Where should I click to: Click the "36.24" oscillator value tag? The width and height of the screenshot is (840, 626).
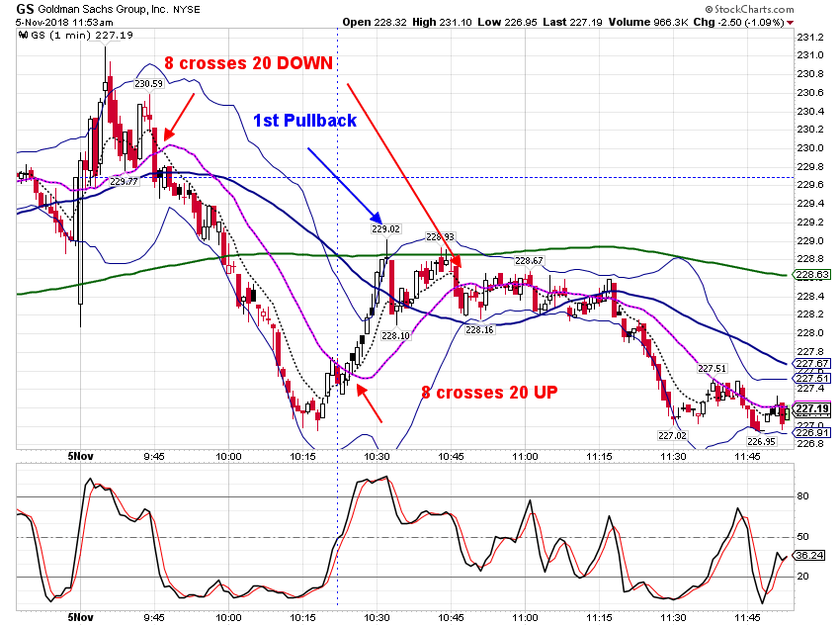[x=809, y=555]
